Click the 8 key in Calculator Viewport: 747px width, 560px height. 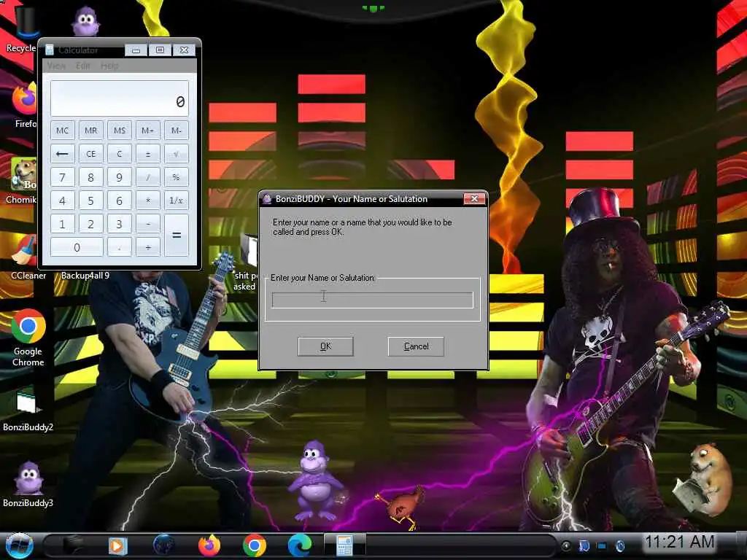point(91,177)
